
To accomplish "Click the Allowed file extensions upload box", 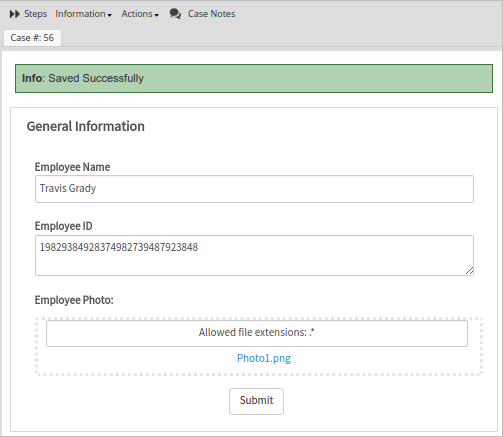I will [257, 333].
